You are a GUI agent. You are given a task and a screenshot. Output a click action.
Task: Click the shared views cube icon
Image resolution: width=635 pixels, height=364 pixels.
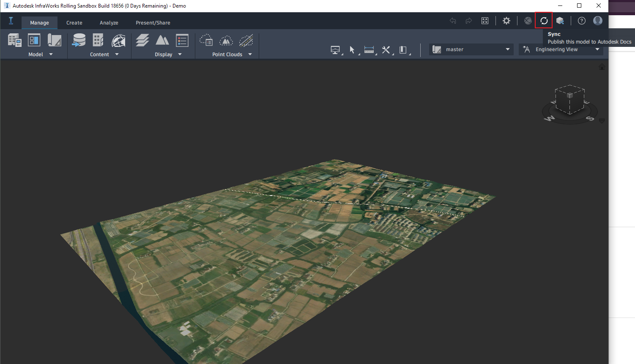pyautogui.click(x=560, y=21)
